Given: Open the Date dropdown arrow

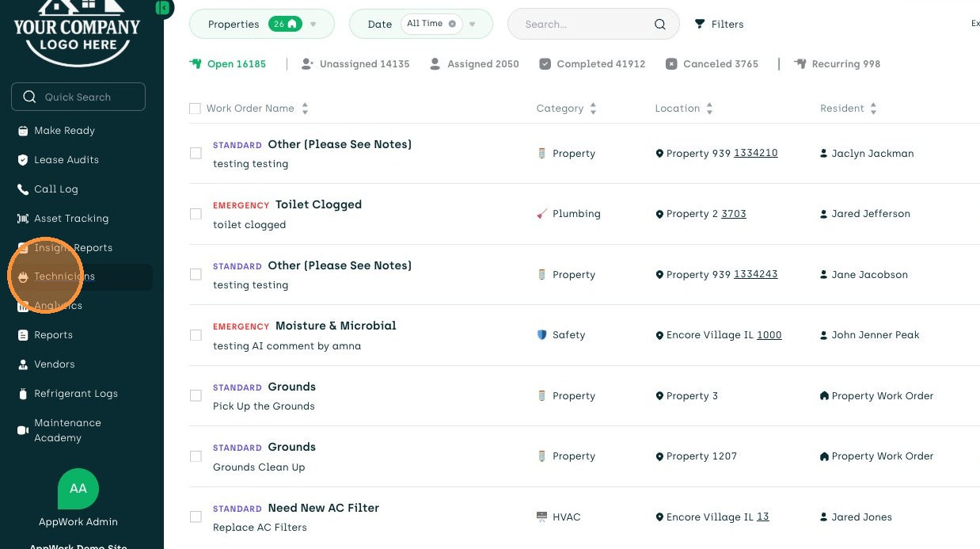Looking at the screenshot, I should coord(473,25).
